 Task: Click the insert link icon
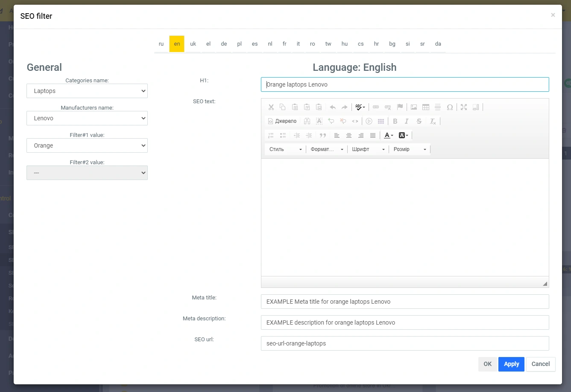(x=376, y=107)
